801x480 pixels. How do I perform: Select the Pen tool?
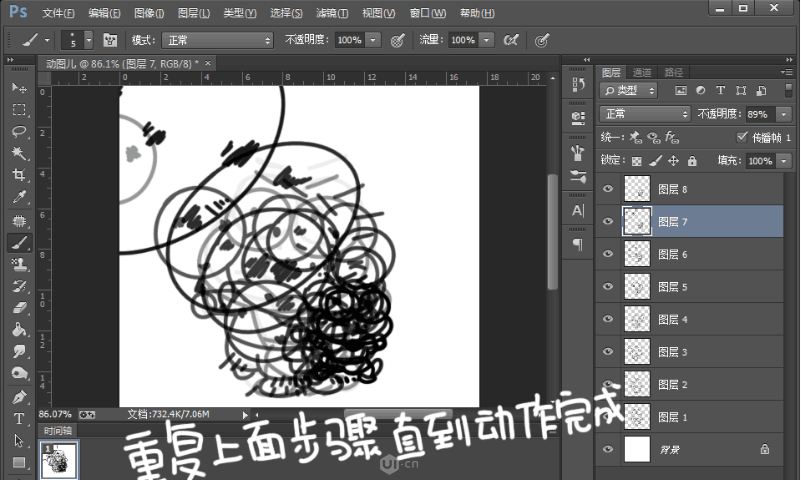coord(18,396)
